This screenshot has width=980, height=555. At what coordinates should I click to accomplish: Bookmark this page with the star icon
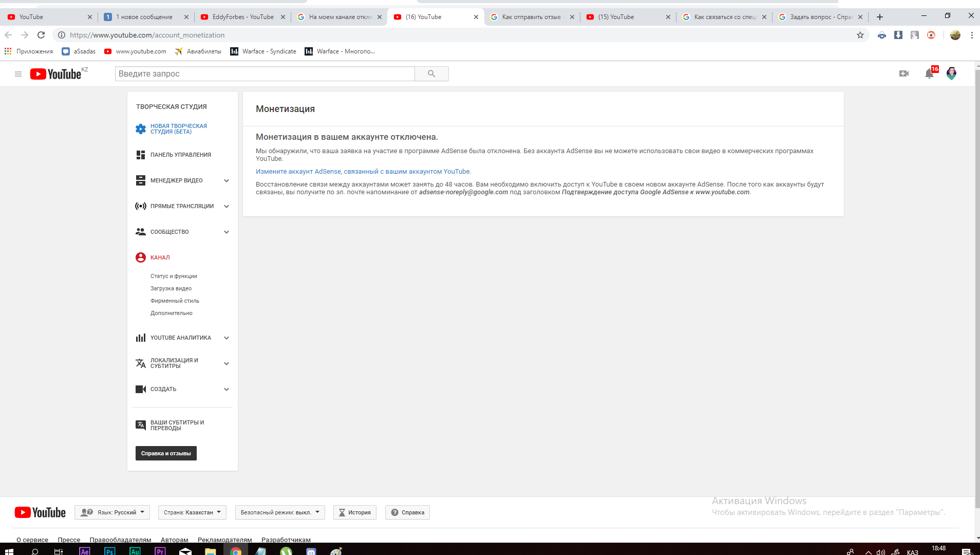860,35
